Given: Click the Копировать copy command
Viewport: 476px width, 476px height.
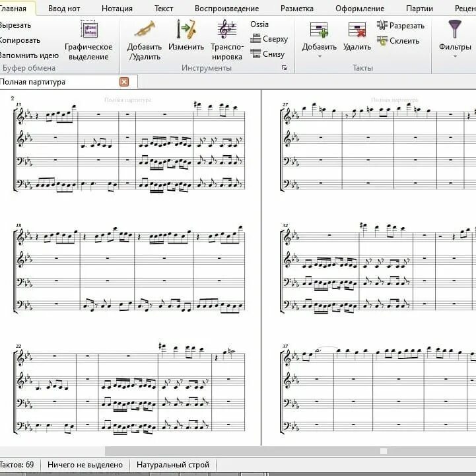Looking at the screenshot, I should 20,40.
